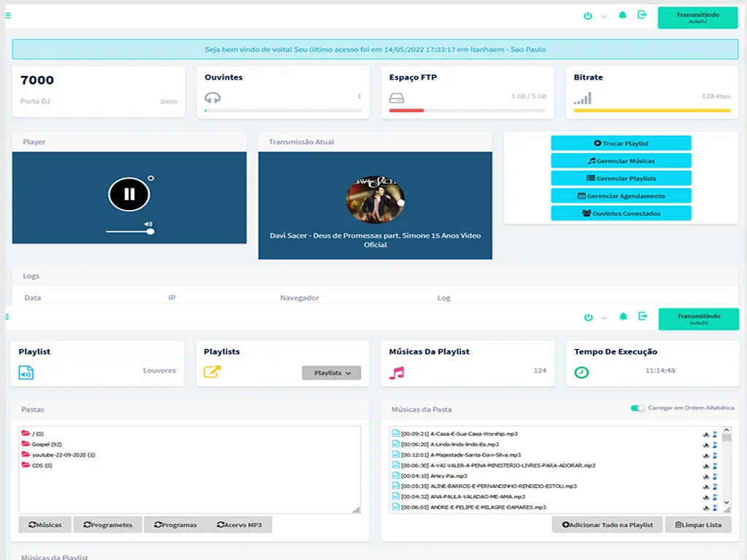The width and height of the screenshot is (747, 560).
Task: Click the Trocar Playlist button
Action: click(621, 144)
